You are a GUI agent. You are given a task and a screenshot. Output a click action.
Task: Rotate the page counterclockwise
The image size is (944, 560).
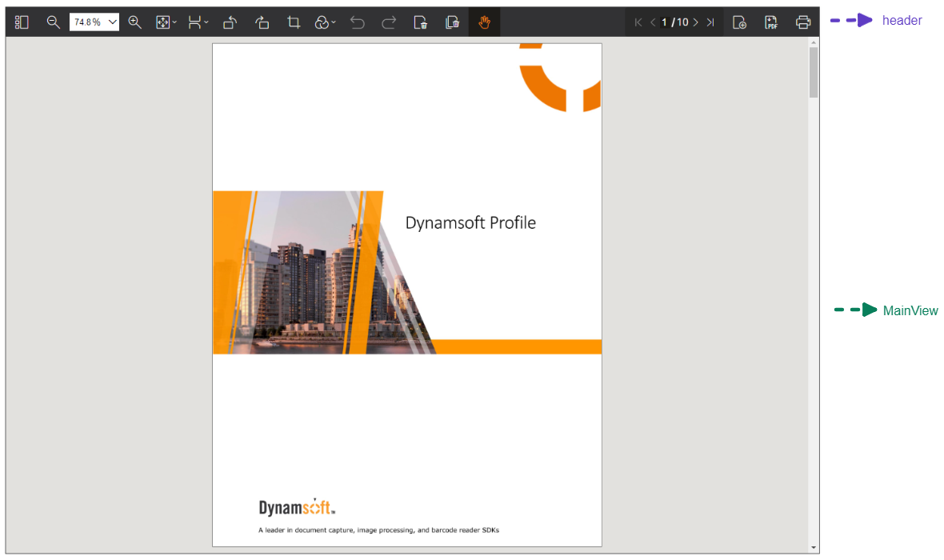point(230,22)
